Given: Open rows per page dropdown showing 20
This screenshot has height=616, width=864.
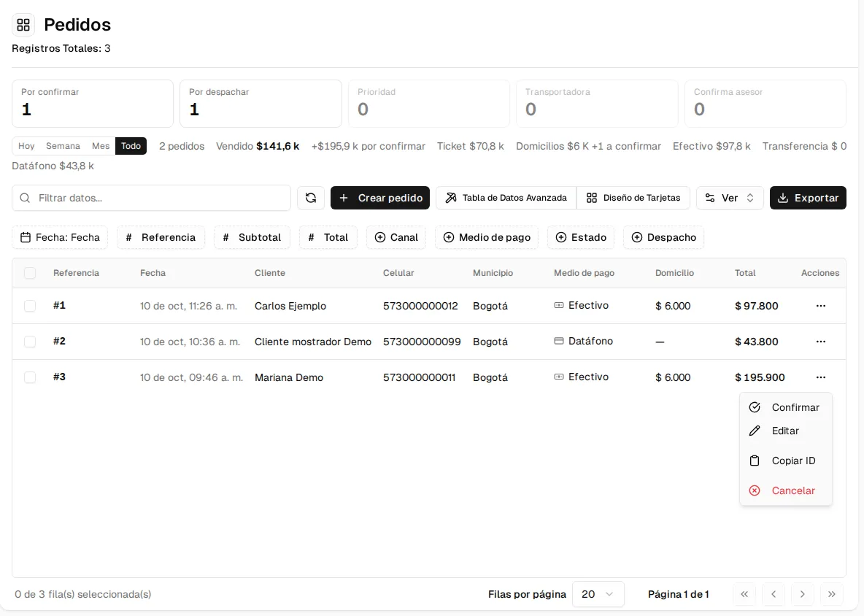Looking at the screenshot, I should click(x=598, y=594).
